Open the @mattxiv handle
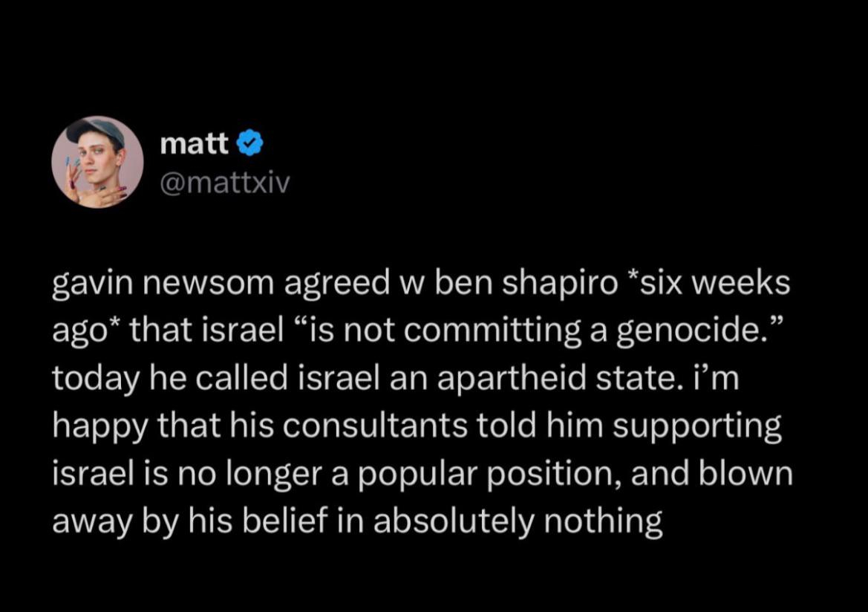868x612 pixels. click(x=223, y=181)
